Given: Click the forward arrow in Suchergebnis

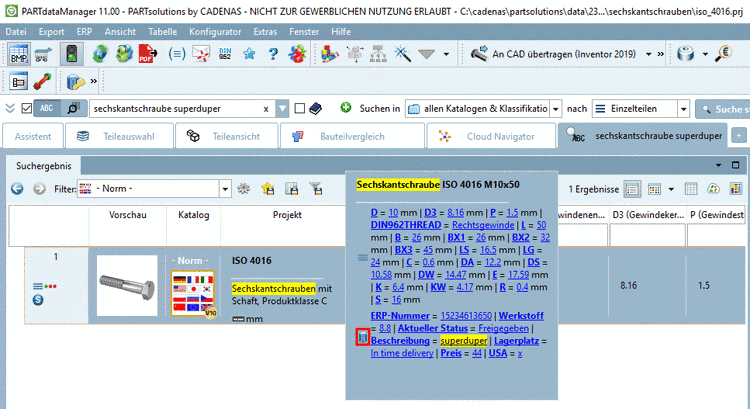Looking at the screenshot, I should tap(39, 189).
